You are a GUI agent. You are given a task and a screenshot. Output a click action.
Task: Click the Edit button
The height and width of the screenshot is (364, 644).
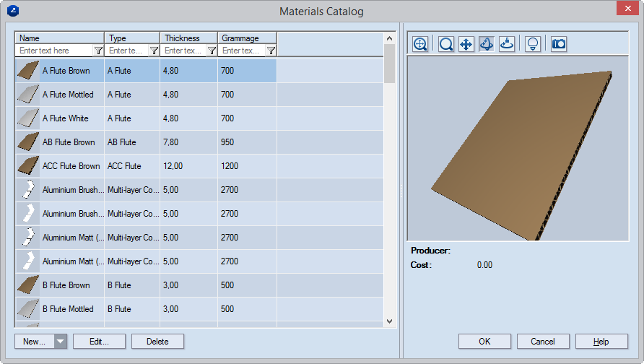point(99,342)
